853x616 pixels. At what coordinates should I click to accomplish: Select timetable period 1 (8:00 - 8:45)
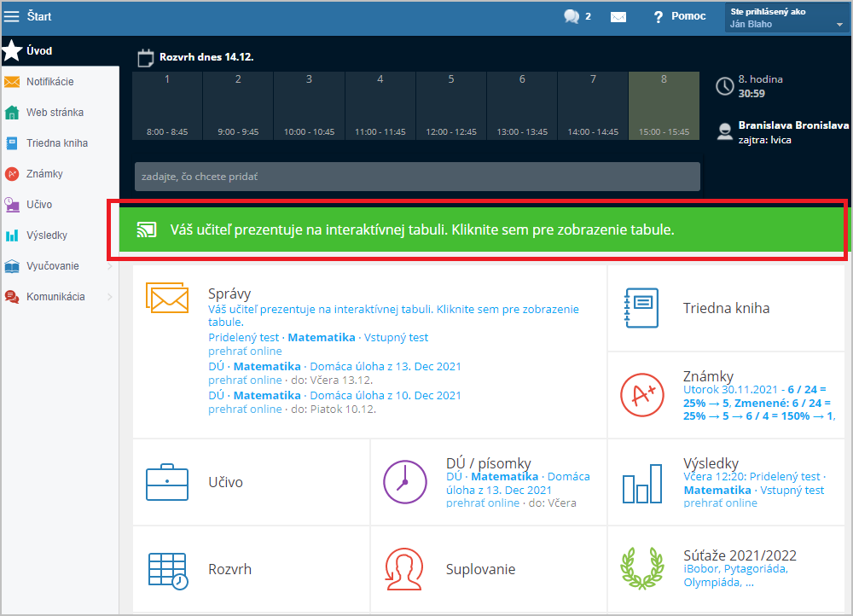coord(167,106)
